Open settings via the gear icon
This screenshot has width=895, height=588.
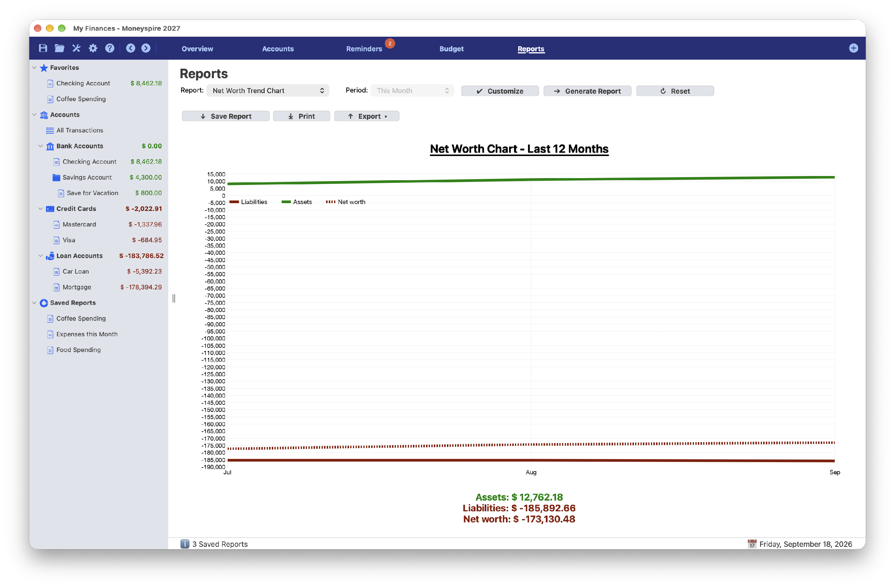[93, 48]
